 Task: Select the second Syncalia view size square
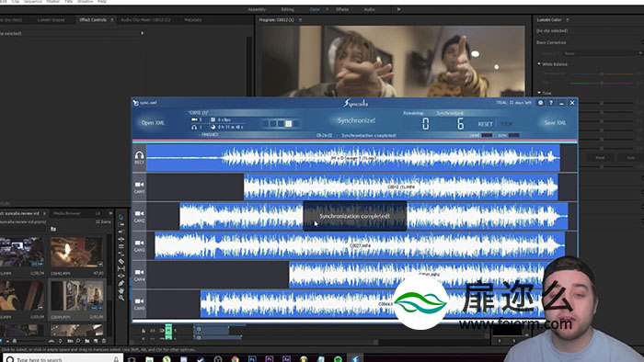(273, 123)
